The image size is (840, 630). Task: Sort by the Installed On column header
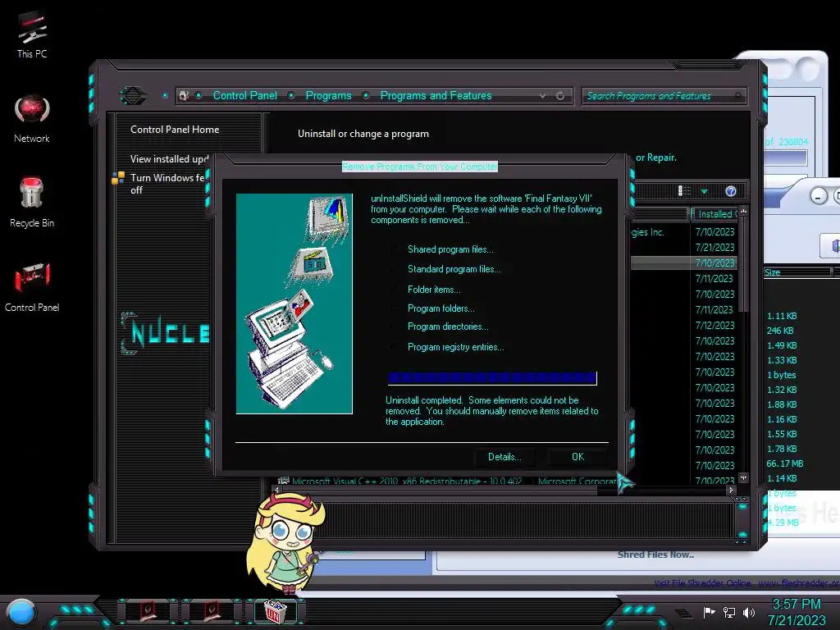[x=714, y=214]
